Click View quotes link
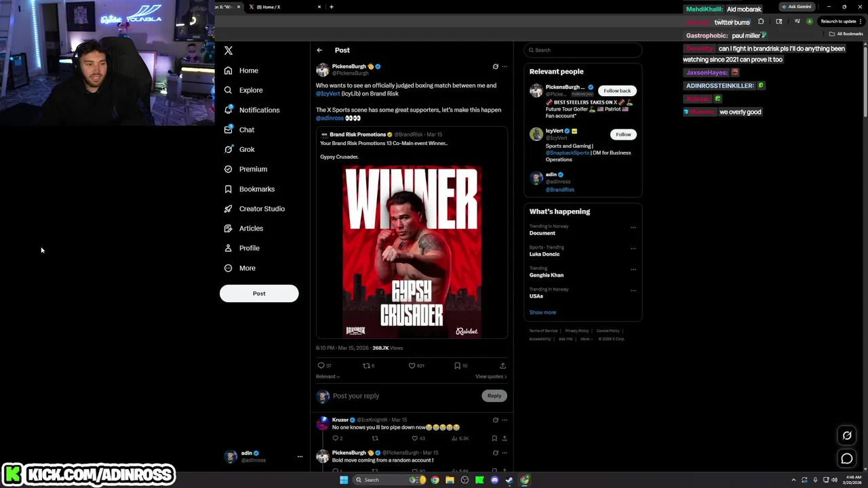The image size is (868, 488). tap(491, 377)
